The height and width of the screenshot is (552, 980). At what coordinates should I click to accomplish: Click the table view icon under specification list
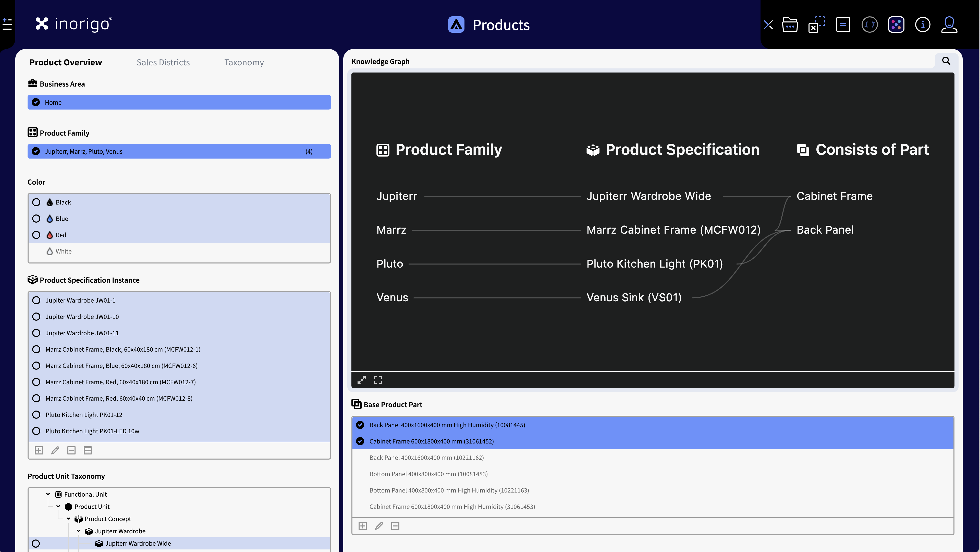click(x=88, y=450)
